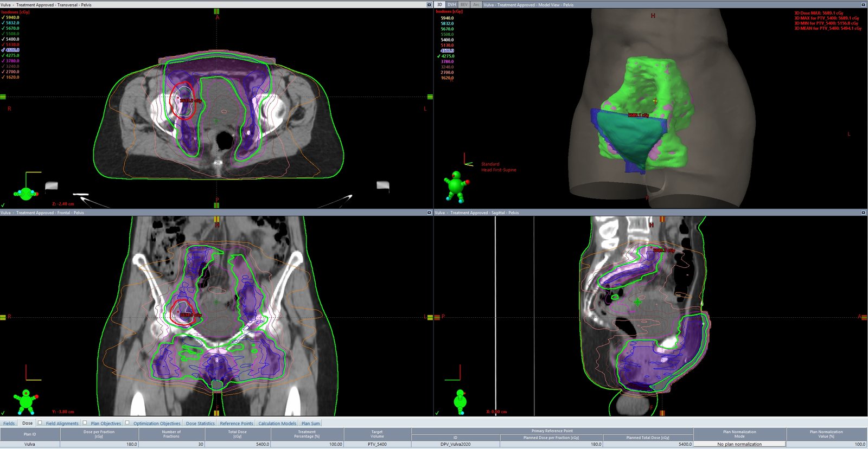Image resolution: width=868 pixels, height=449 pixels.
Task: Tick the checkbox before Optimization Objectives
Action: tap(127, 423)
